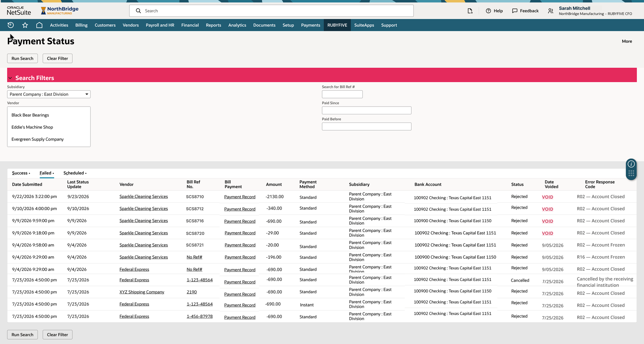Open Payment Record for SCS8710
The image size is (644, 344).
point(240,197)
